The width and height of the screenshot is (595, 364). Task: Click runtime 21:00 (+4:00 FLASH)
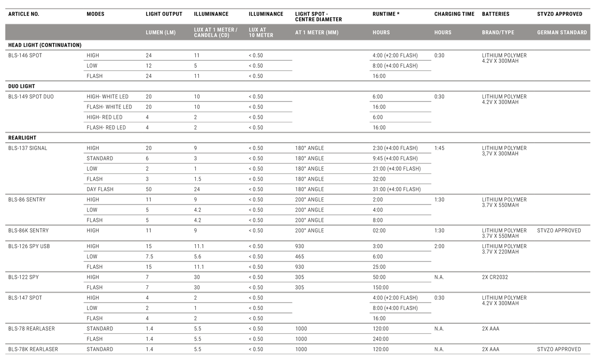(397, 169)
